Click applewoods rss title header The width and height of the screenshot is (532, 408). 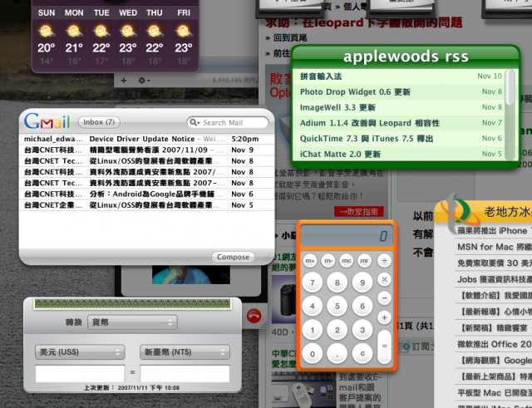pos(406,56)
